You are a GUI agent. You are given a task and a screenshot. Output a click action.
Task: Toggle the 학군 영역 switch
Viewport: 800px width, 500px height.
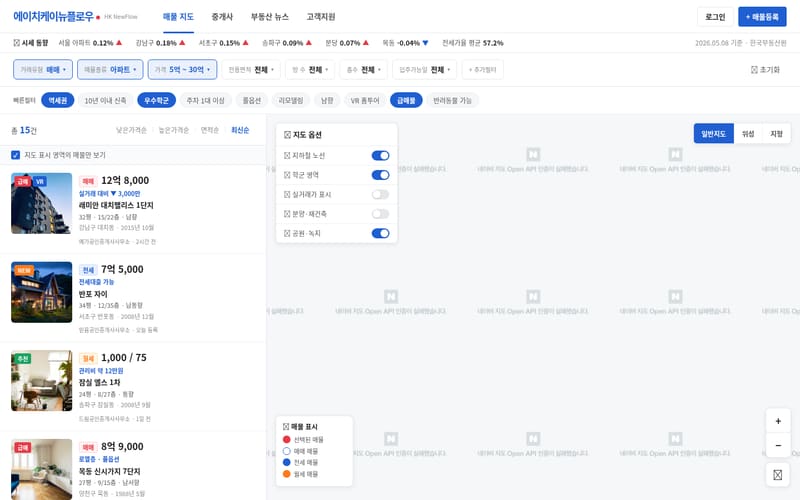coord(380,175)
